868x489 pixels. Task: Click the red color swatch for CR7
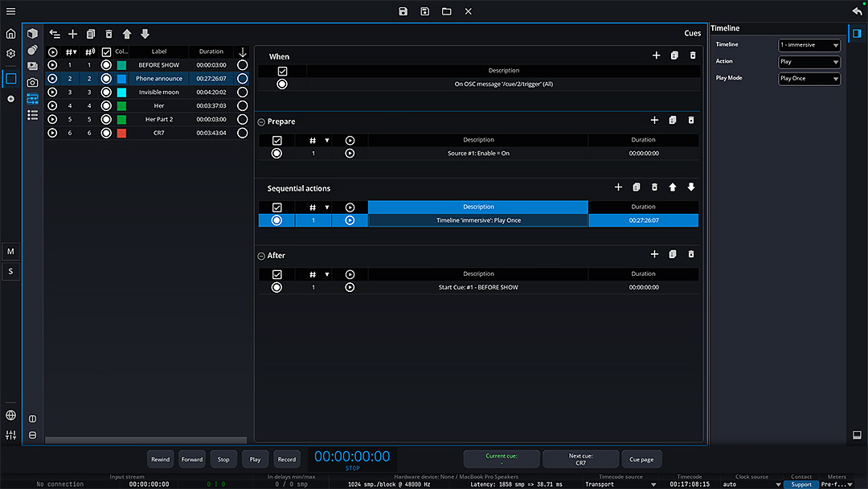(x=121, y=133)
